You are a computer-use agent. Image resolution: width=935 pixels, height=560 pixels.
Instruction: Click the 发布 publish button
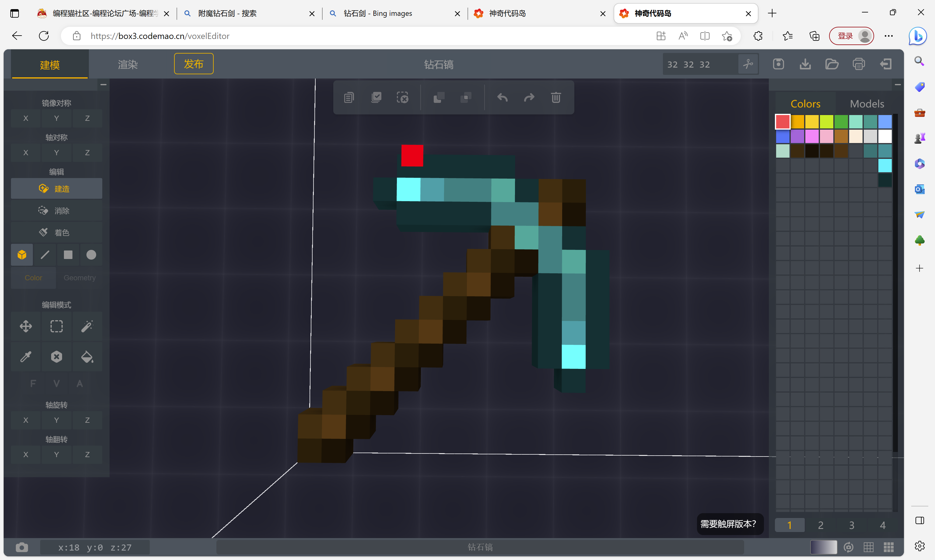pyautogui.click(x=194, y=64)
